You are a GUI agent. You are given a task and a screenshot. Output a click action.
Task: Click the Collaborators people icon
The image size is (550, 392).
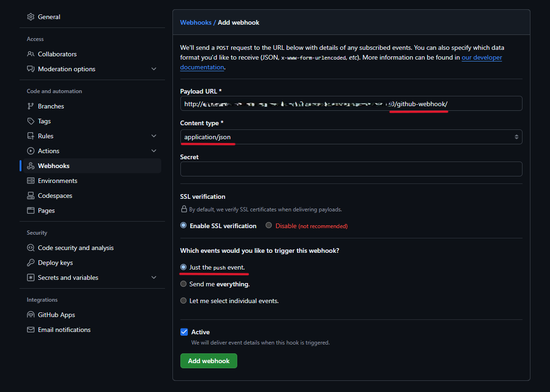[x=31, y=54]
